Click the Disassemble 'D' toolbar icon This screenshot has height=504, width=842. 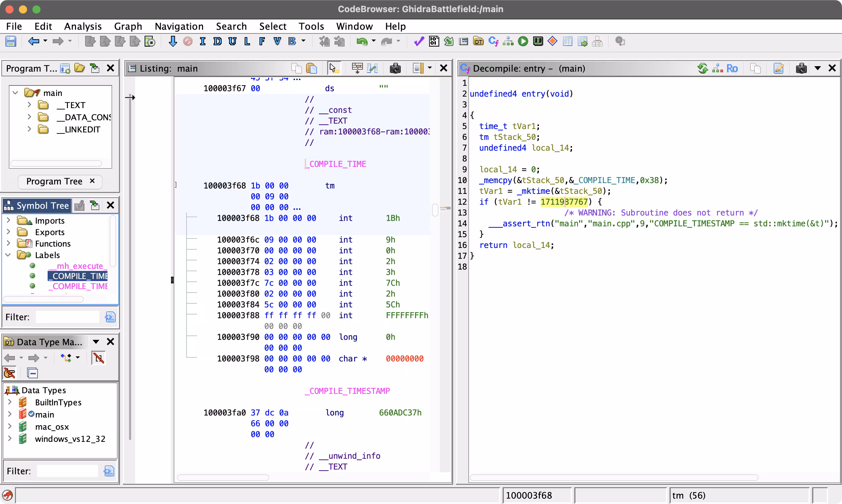tap(217, 42)
